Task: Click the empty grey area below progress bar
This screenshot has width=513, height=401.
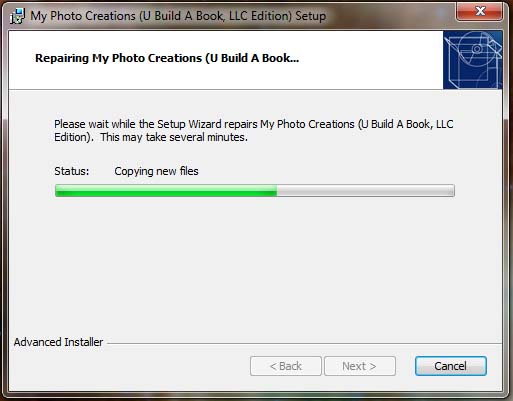Action: coord(255,267)
